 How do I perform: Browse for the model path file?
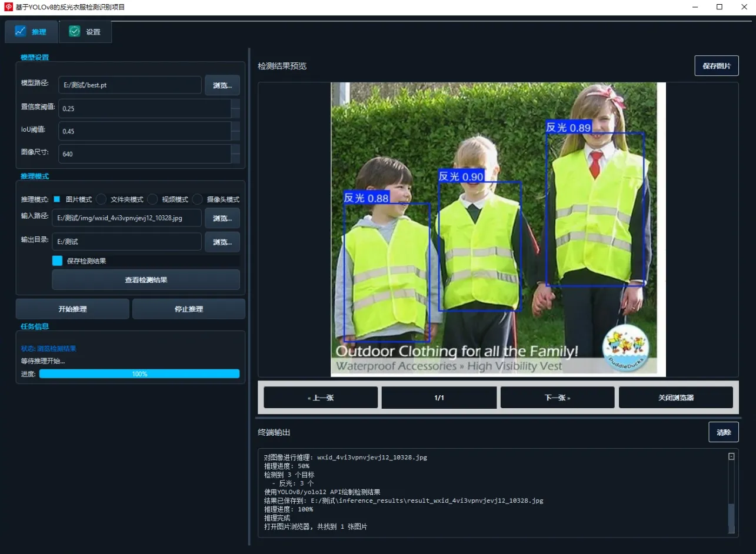coord(222,85)
